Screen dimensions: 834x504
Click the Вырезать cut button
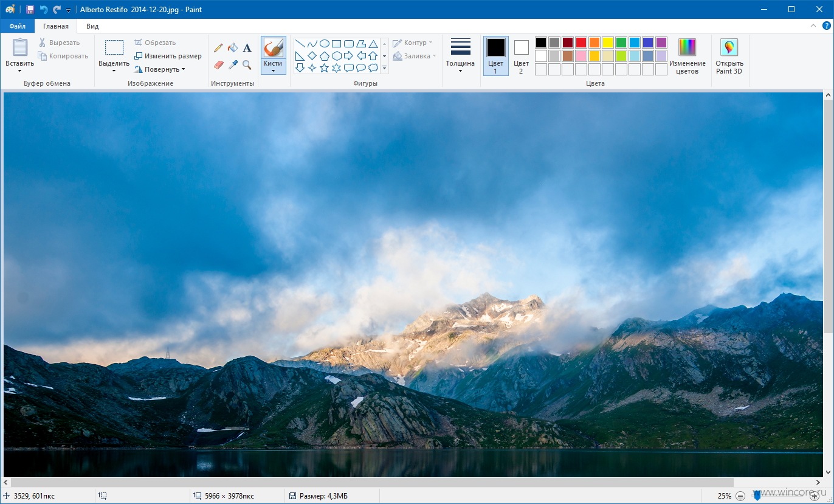coord(59,43)
